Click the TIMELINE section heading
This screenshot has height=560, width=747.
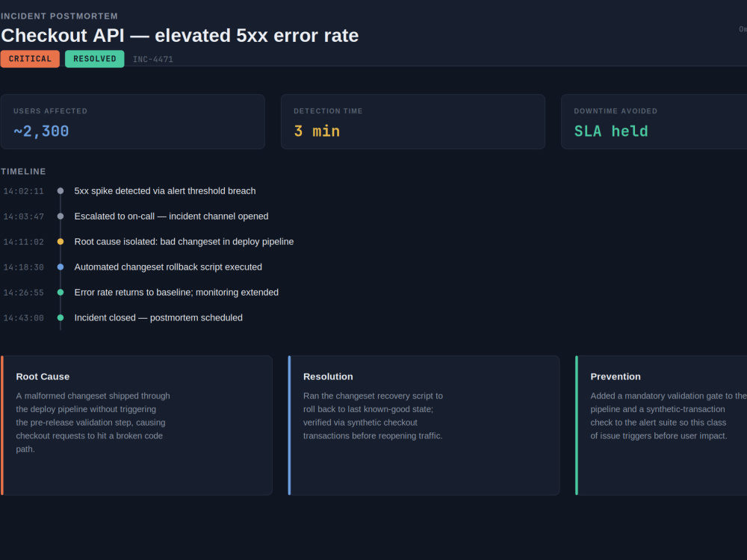point(23,172)
